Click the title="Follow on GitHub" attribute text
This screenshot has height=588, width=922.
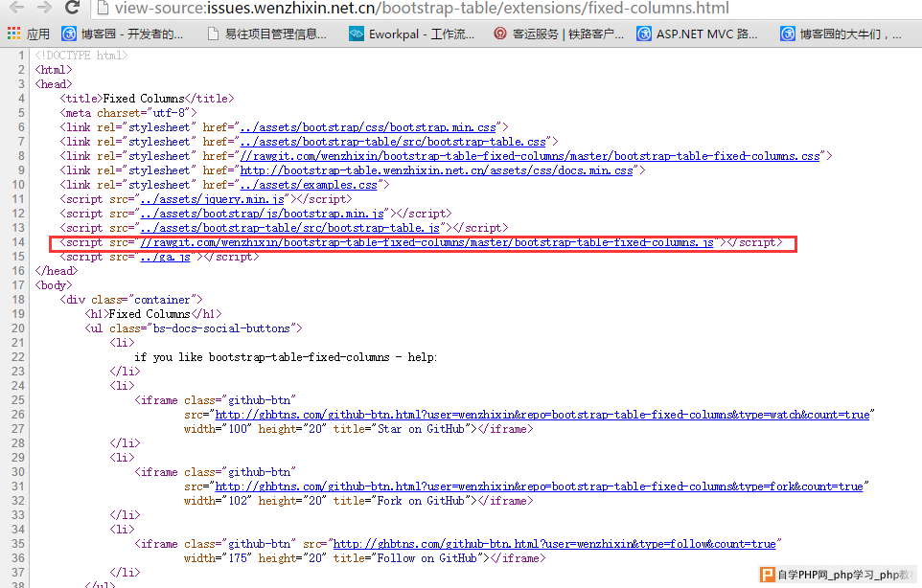408,558
